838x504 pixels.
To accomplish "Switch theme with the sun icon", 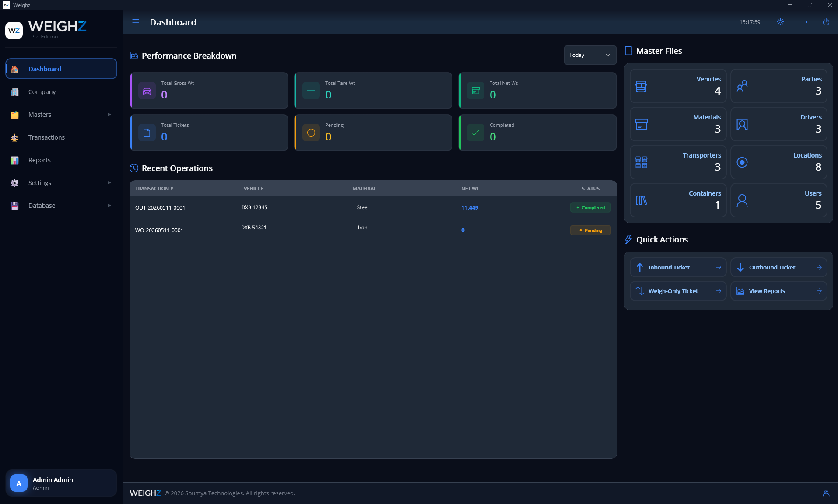I will coord(780,22).
